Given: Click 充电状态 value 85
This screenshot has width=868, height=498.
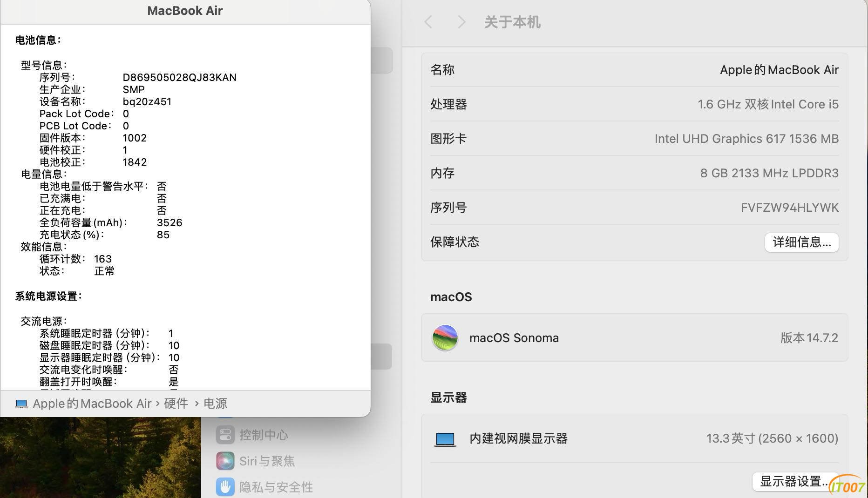Looking at the screenshot, I should (163, 235).
